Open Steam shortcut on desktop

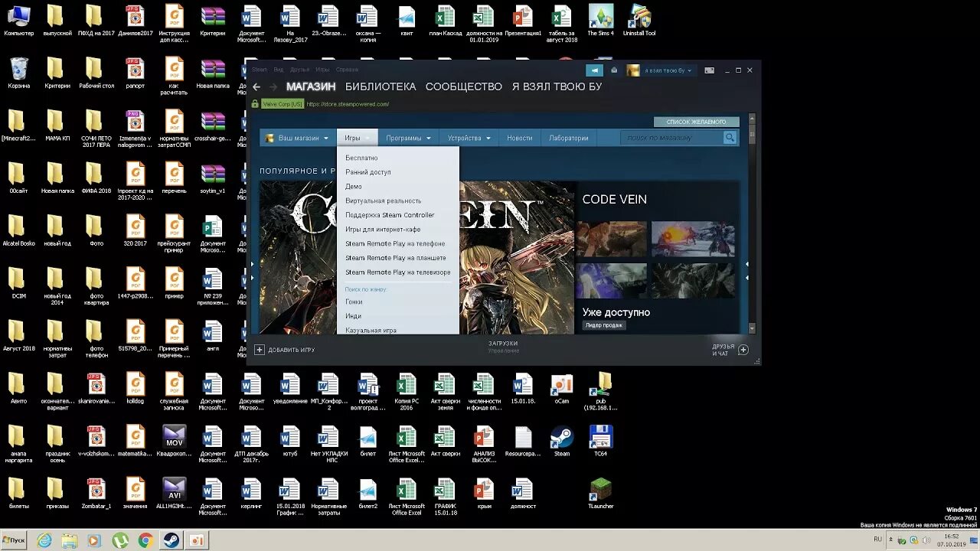point(562,441)
